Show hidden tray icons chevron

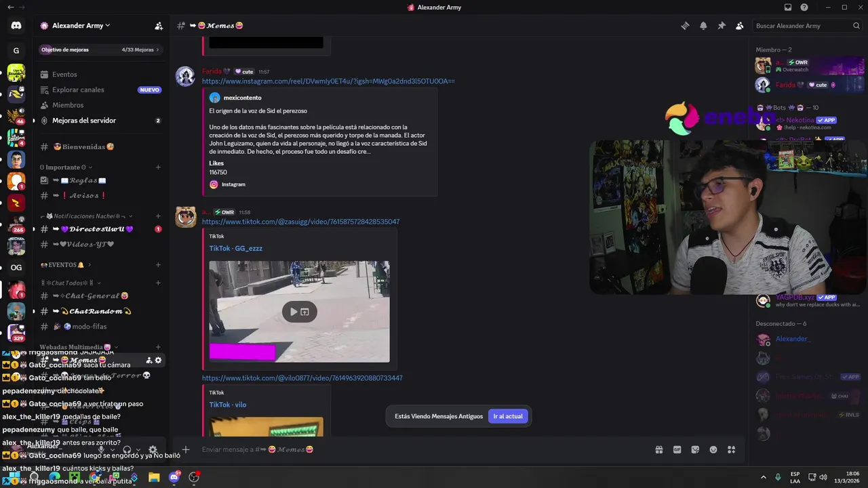pyautogui.click(x=763, y=477)
